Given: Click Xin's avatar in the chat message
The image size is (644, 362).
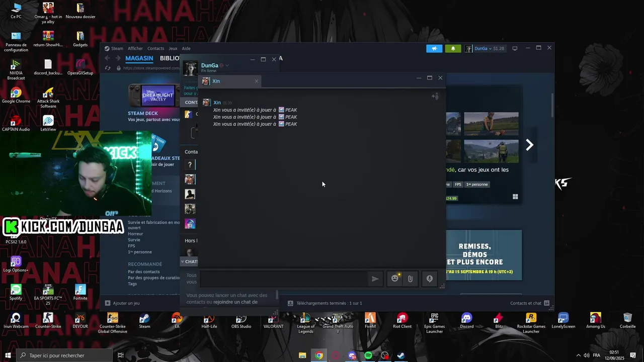Looking at the screenshot, I should [x=206, y=103].
